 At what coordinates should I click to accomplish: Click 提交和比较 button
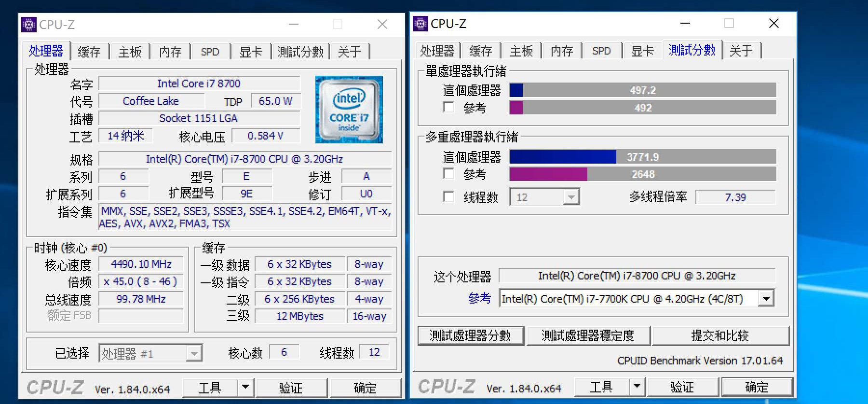pos(720,335)
